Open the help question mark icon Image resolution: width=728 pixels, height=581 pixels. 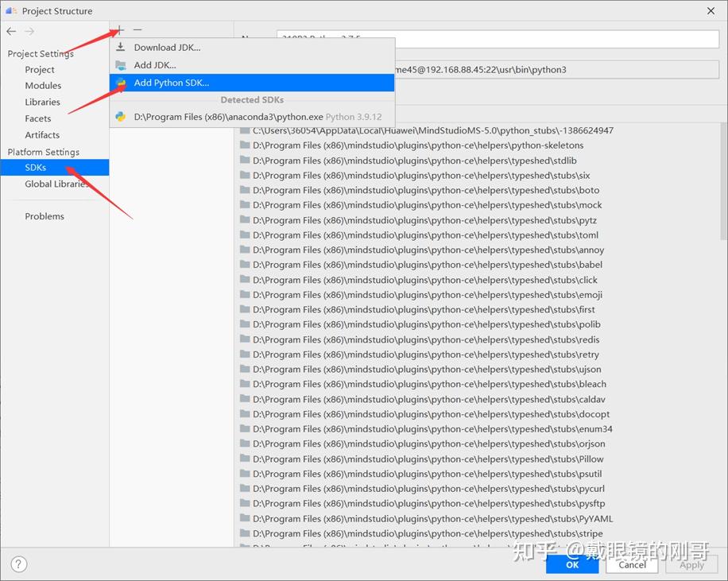click(x=17, y=564)
